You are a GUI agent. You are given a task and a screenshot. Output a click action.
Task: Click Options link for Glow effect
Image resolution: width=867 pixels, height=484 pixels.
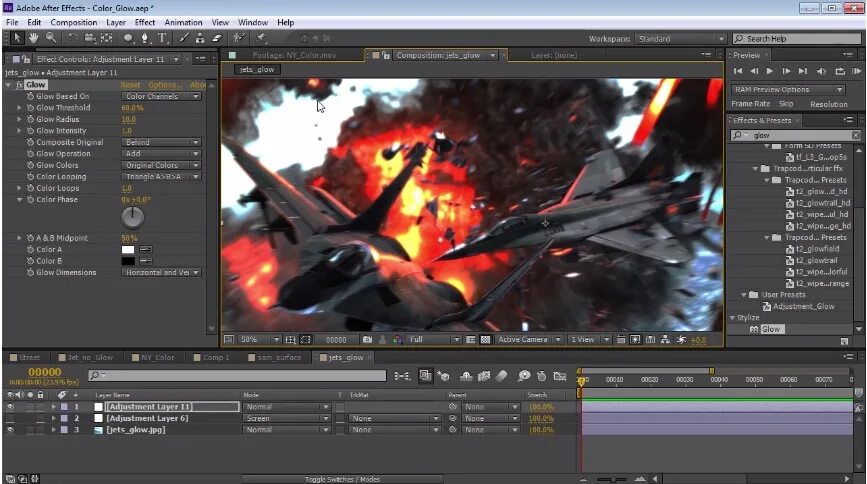165,85
